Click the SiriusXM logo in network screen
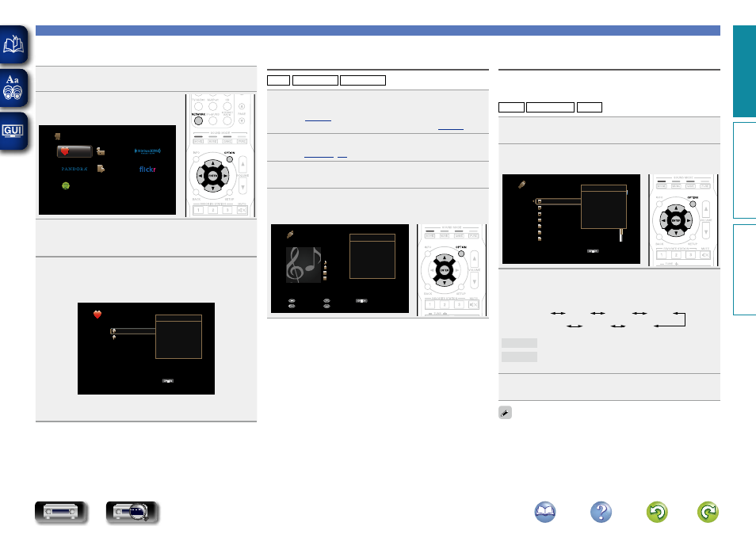The image size is (756, 534). 147,151
